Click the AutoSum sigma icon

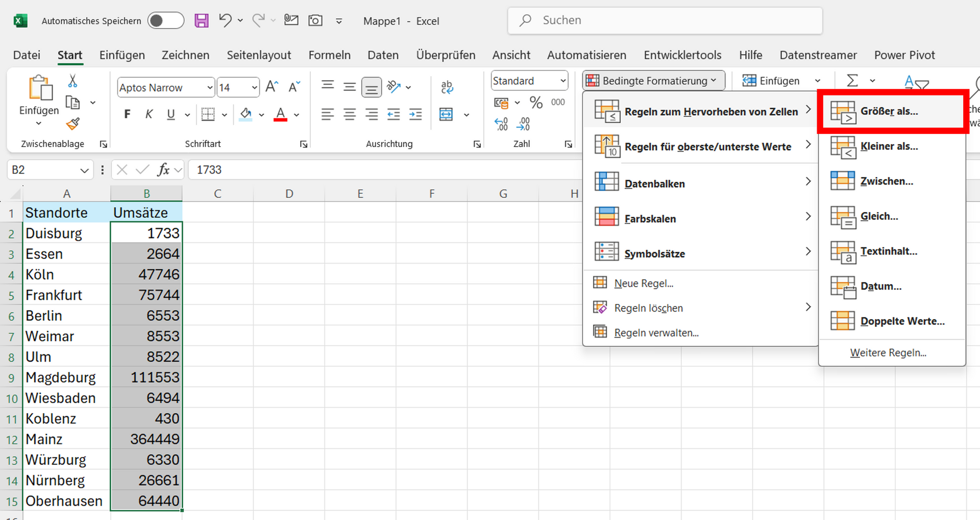(852, 81)
